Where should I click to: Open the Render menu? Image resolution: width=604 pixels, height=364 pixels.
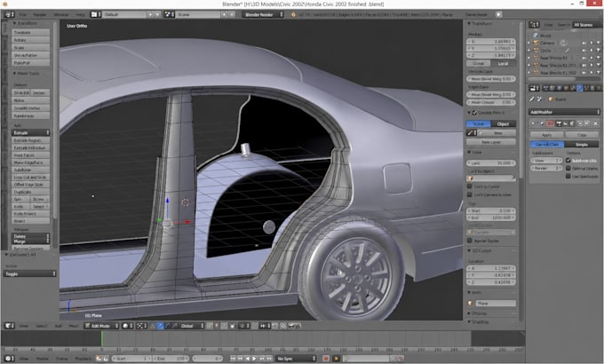tap(40, 14)
